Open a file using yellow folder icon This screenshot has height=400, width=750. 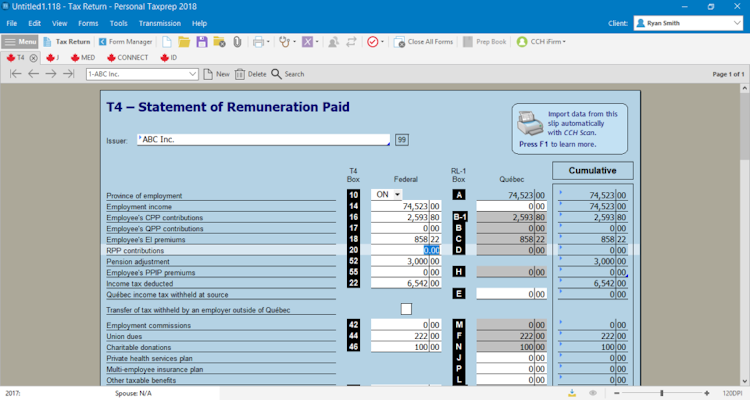(x=184, y=42)
